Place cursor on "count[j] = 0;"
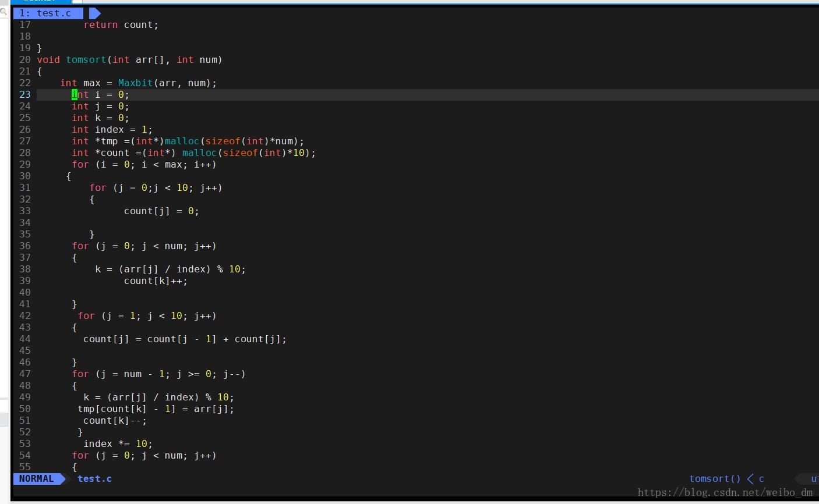819x504 pixels. pos(162,211)
